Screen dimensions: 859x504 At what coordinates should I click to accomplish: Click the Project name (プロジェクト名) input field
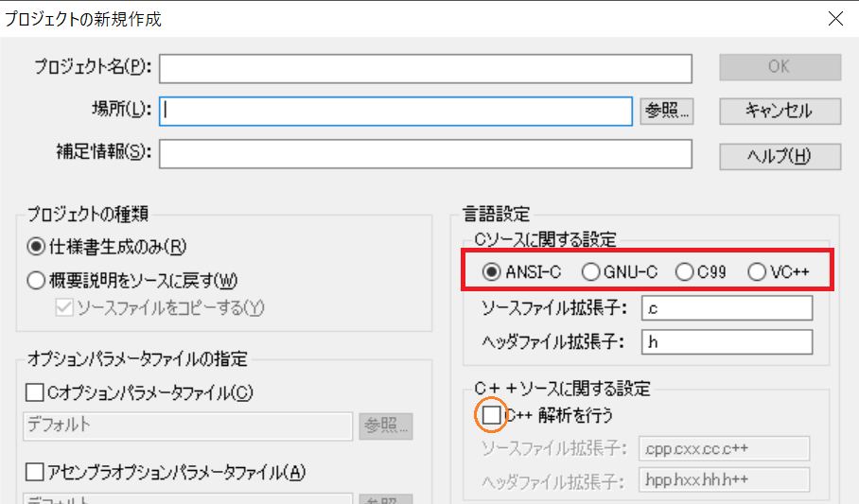tap(426, 68)
